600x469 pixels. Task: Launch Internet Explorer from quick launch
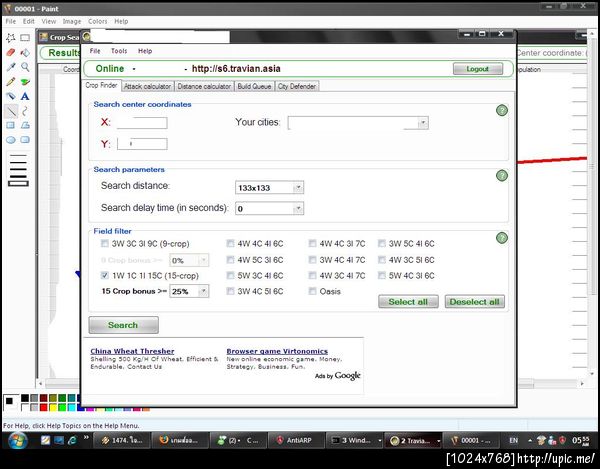point(72,440)
